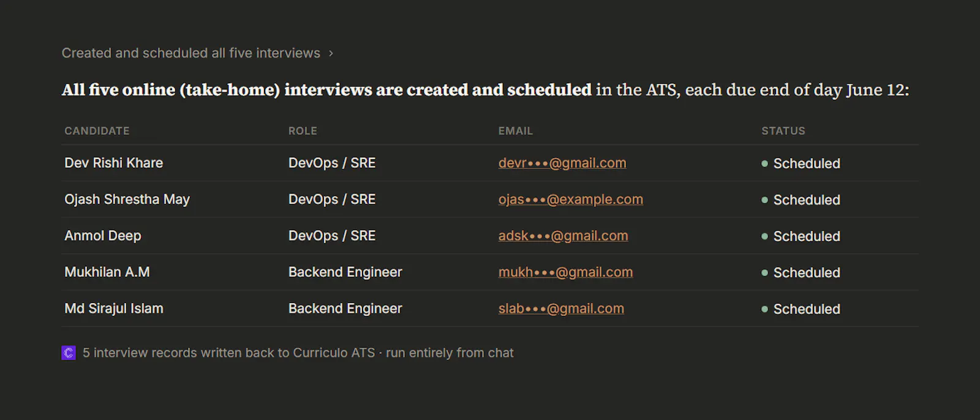Click the '5 interview records written back' footer text
This screenshot has height=420, width=980.
298,353
